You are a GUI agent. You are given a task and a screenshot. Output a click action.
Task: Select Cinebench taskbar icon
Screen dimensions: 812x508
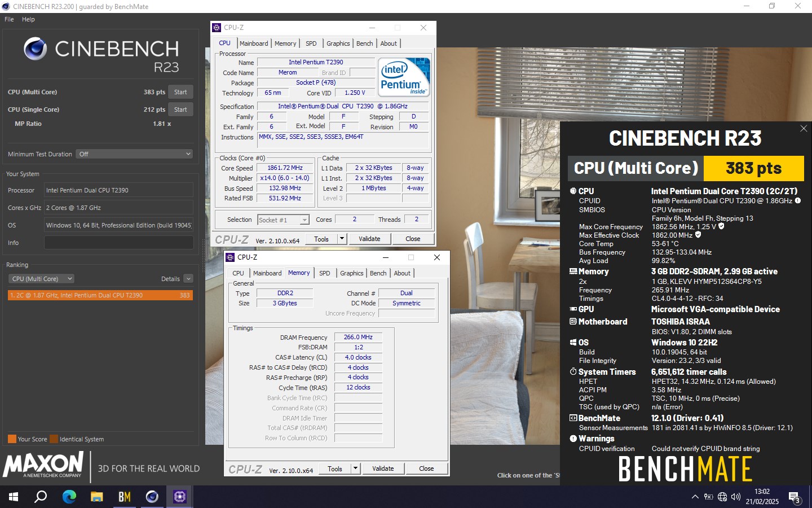(x=152, y=497)
